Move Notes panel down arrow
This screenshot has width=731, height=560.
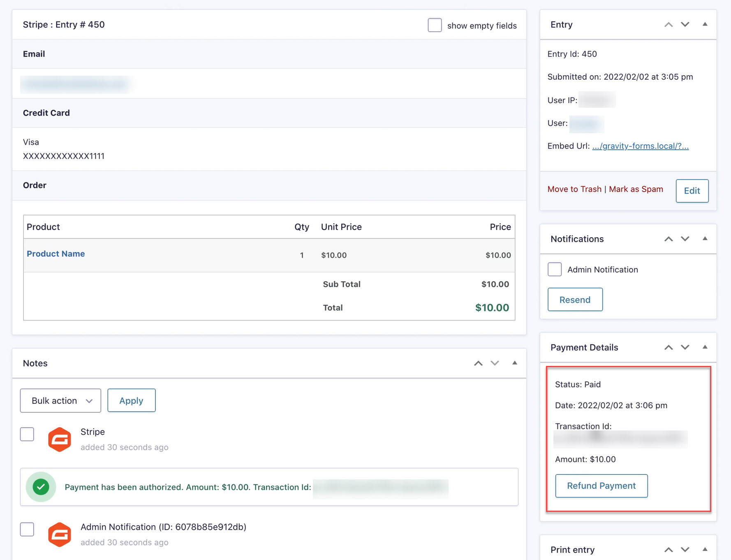point(495,363)
